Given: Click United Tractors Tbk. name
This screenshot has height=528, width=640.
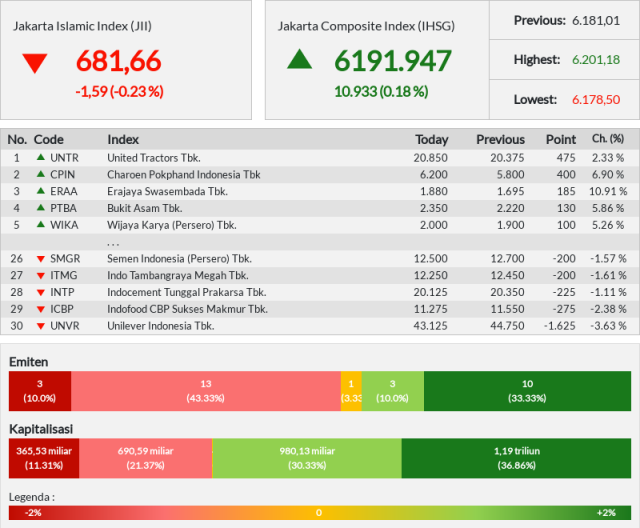Looking at the screenshot, I should (x=154, y=158).
